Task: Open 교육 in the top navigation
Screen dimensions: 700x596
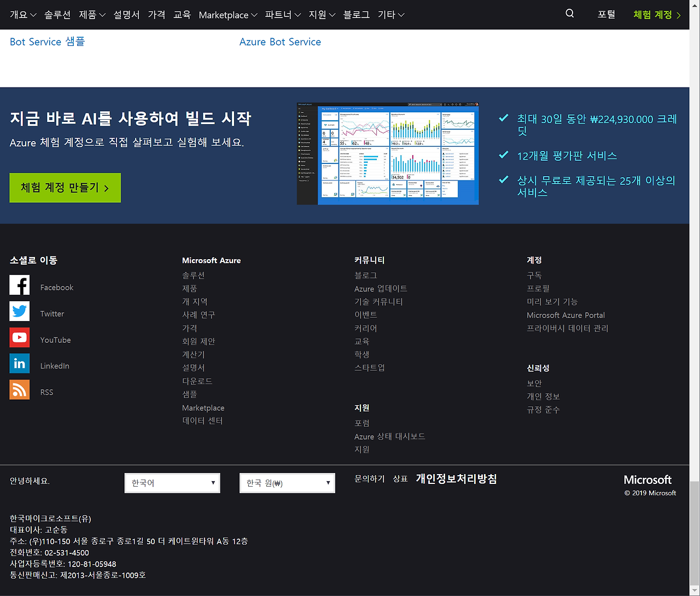Action: point(182,15)
